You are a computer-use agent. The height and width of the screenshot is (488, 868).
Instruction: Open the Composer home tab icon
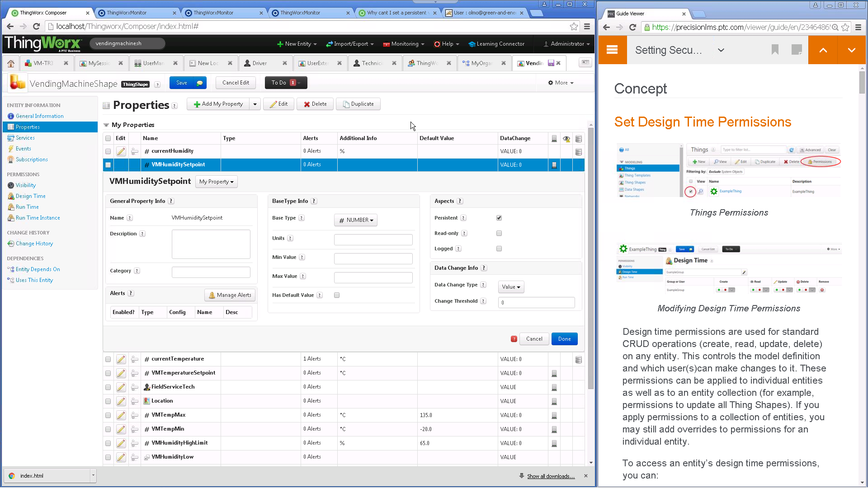pos(11,63)
